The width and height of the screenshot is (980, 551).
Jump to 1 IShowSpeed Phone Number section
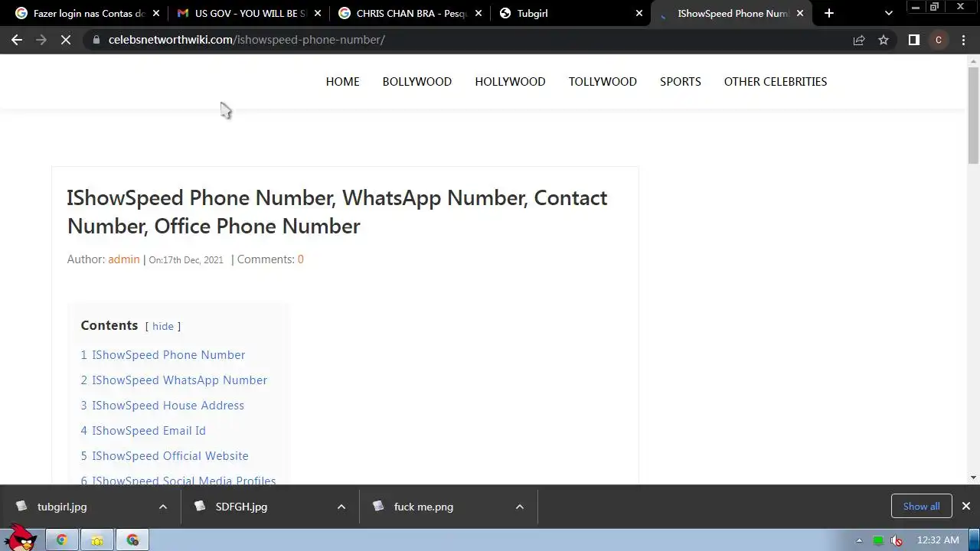point(163,355)
